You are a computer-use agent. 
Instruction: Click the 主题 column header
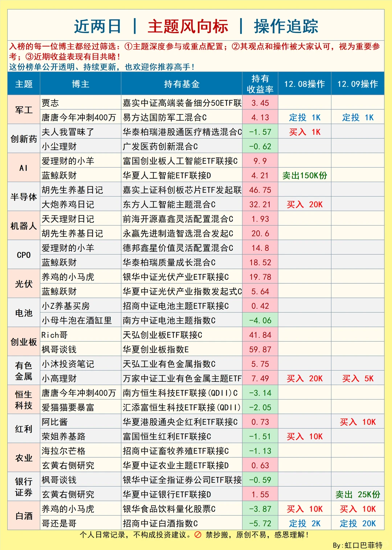point(23,84)
